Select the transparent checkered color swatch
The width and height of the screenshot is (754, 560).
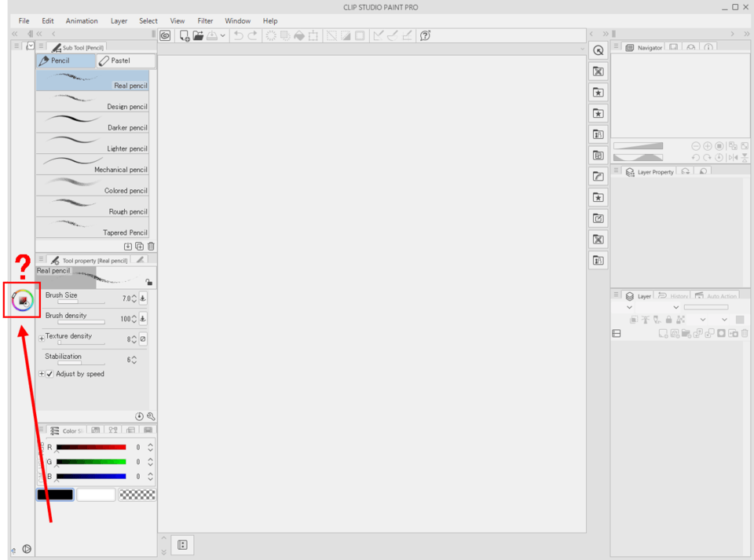click(x=137, y=495)
